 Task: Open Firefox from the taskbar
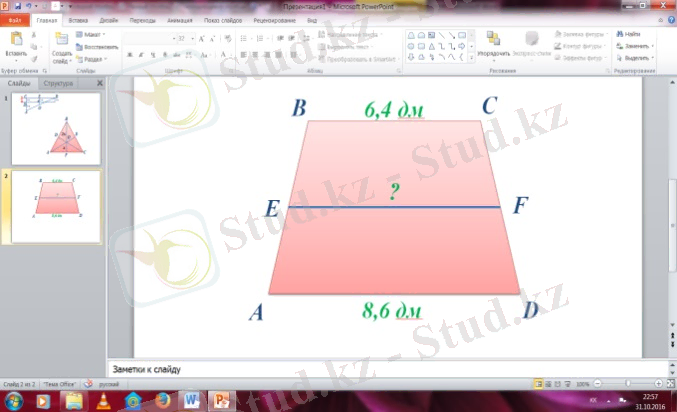[162, 401]
